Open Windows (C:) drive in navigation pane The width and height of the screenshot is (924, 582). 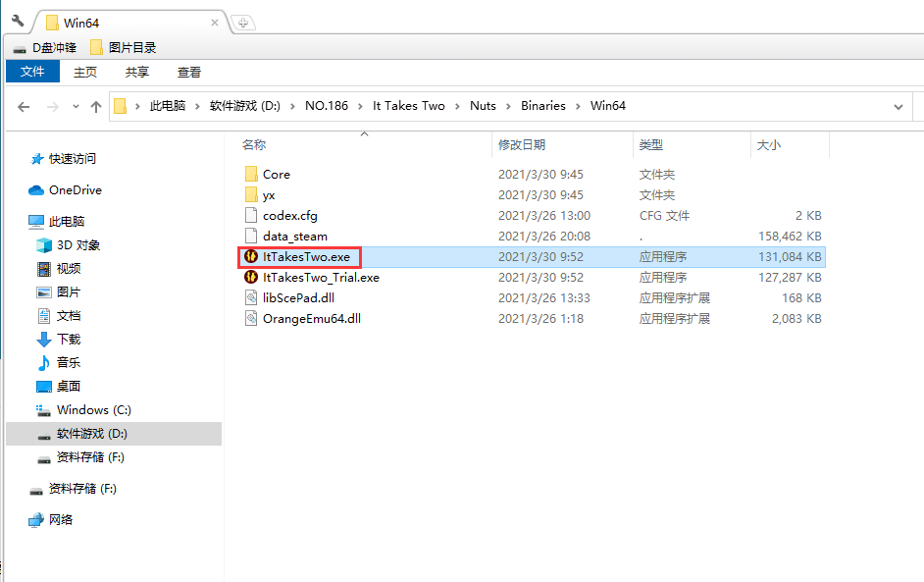(83, 410)
